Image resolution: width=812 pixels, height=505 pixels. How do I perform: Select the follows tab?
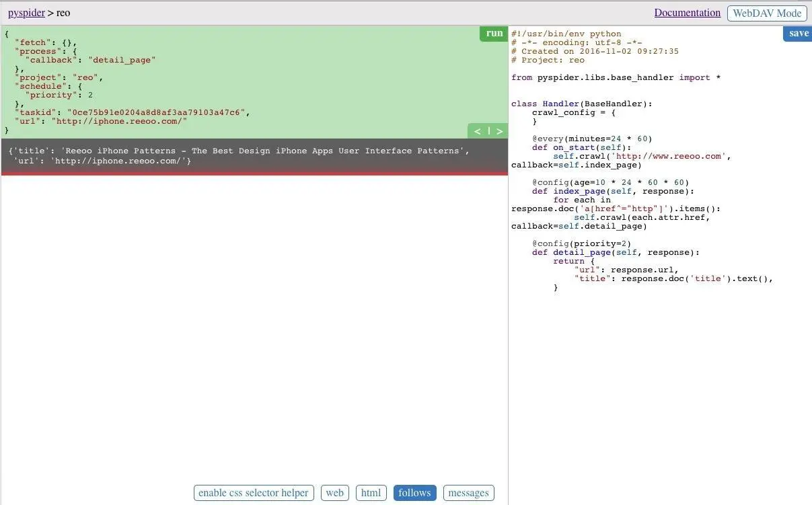pos(414,493)
